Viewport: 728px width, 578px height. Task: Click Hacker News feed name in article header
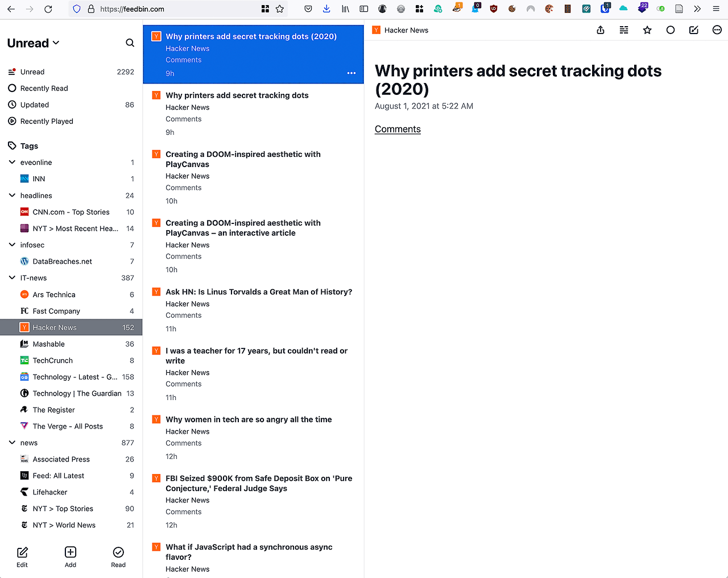(406, 30)
